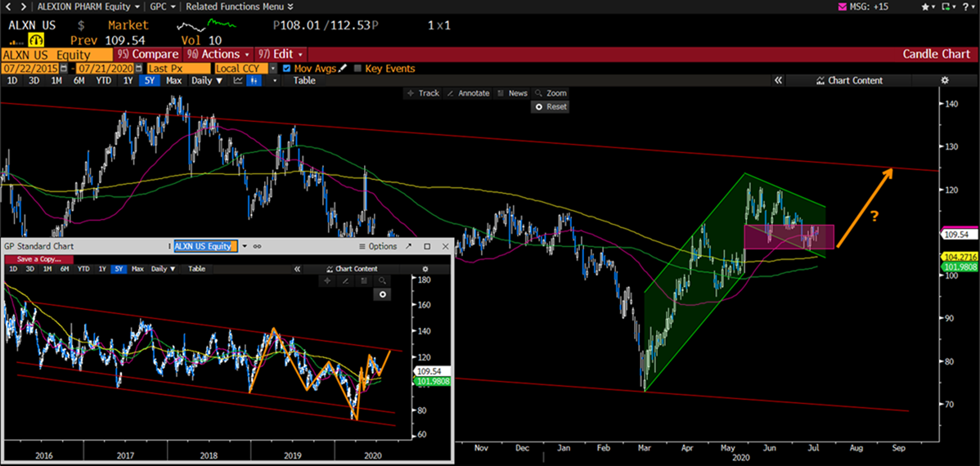Open the 96) Actions dropdown

point(218,54)
